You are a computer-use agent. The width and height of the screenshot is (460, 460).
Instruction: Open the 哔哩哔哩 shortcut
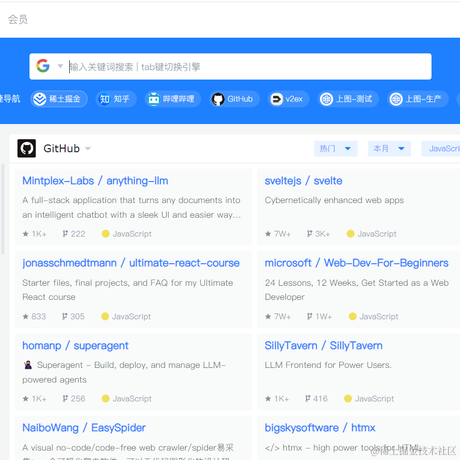click(x=173, y=99)
